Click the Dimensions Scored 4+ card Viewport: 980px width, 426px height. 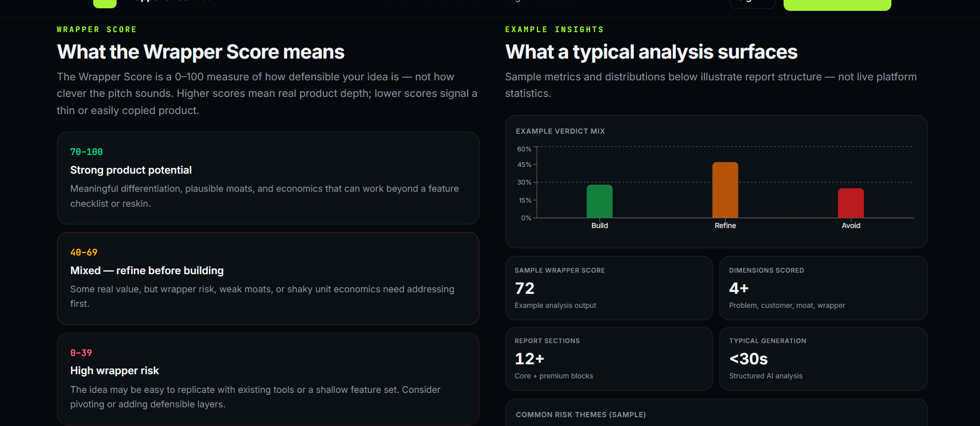point(823,288)
